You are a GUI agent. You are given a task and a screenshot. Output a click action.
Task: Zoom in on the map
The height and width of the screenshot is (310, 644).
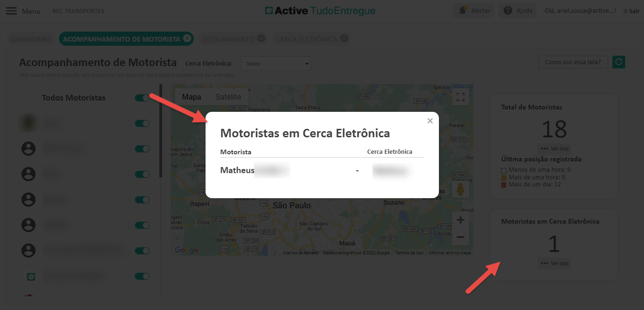(461, 220)
